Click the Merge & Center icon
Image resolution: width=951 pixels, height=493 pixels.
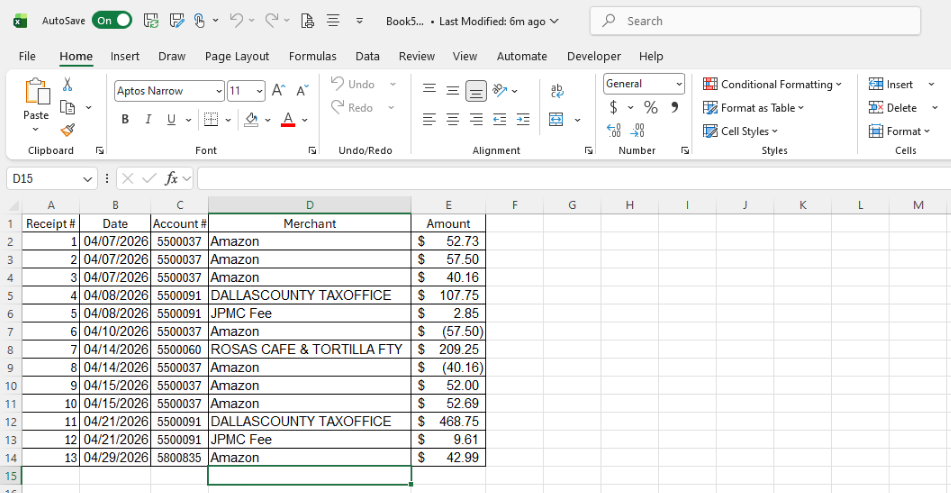click(x=556, y=119)
